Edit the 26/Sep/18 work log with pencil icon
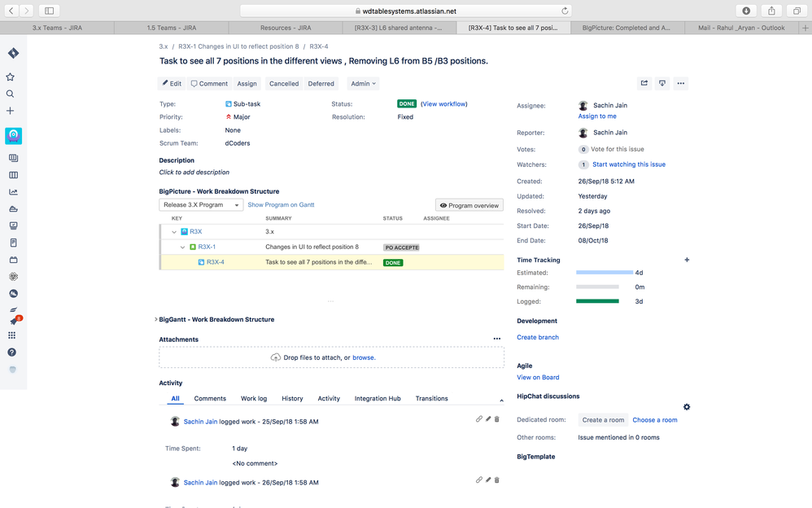812x508 pixels. [x=488, y=480]
